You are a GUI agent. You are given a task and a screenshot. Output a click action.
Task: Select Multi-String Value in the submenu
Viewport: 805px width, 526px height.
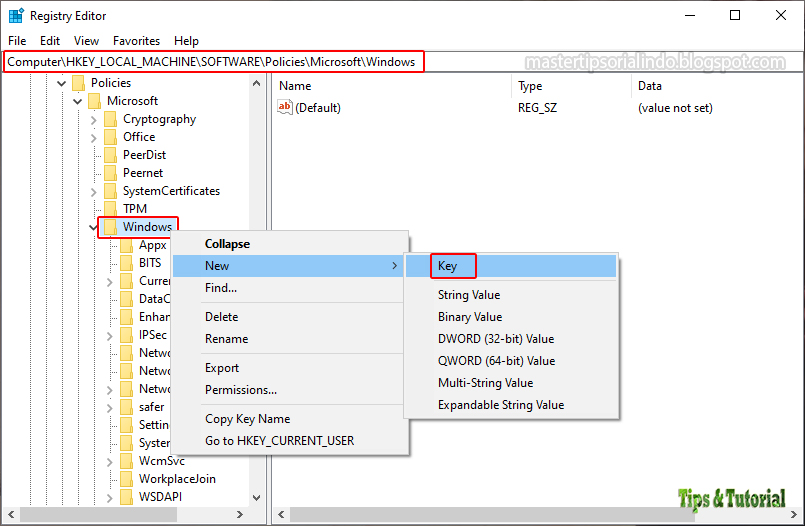(511, 383)
